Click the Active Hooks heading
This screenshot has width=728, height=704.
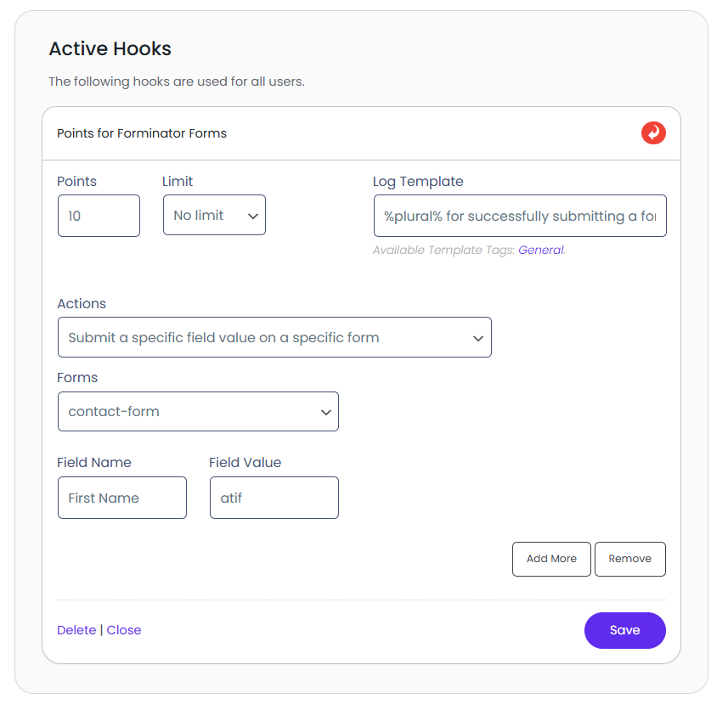[x=110, y=49]
